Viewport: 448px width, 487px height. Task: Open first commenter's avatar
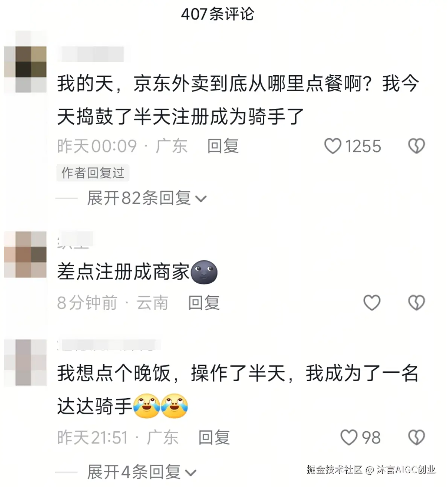(25, 62)
